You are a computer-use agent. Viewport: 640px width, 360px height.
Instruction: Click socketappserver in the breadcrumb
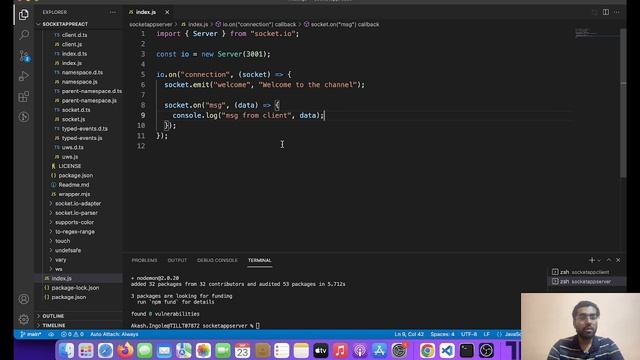click(x=151, y=24)
